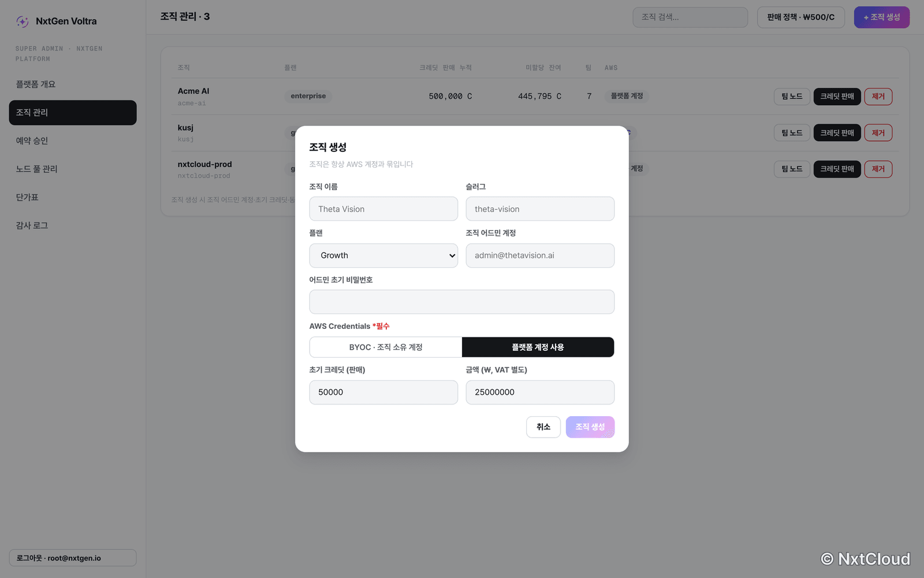
Task: Open 팀 노드 for Acme AI
Action: (792, 97)
